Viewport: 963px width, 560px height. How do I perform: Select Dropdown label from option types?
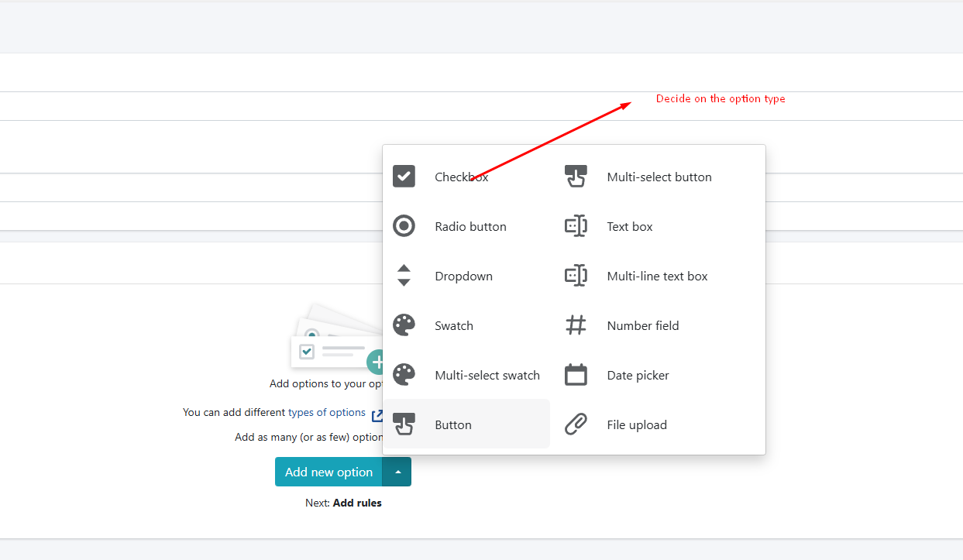[x=463, y=276]
